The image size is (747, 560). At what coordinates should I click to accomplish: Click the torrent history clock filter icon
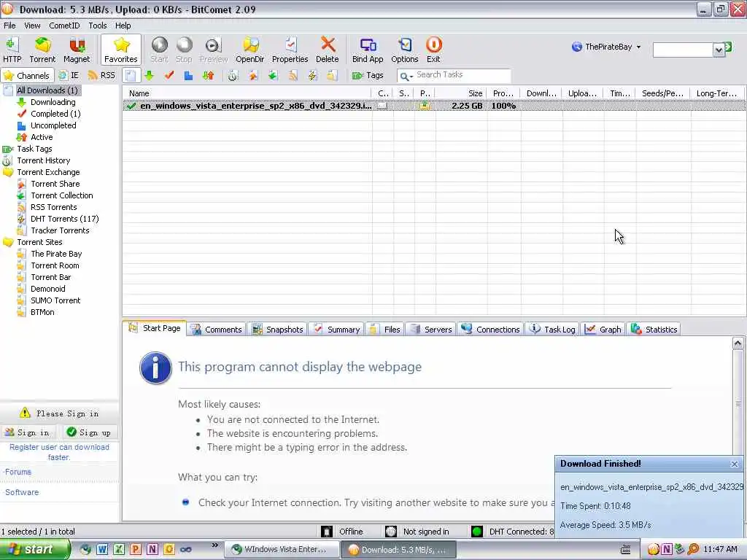(x=233, y=75)
